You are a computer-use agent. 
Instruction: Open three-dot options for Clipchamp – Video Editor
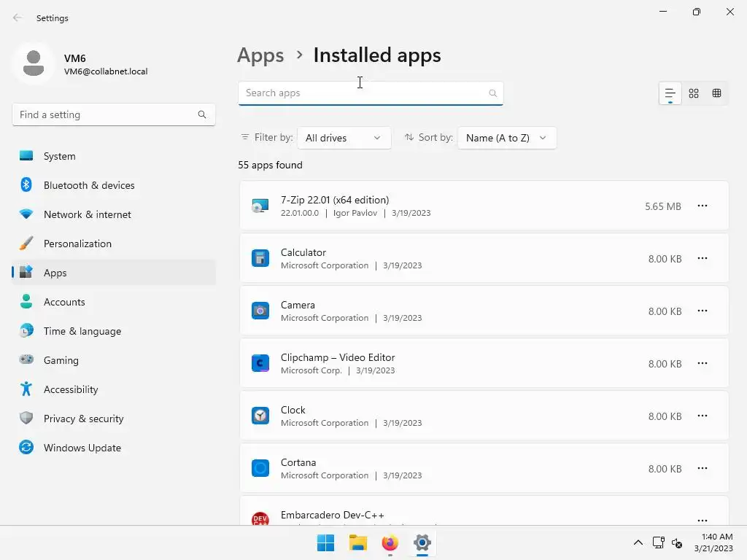coord(702,364)
